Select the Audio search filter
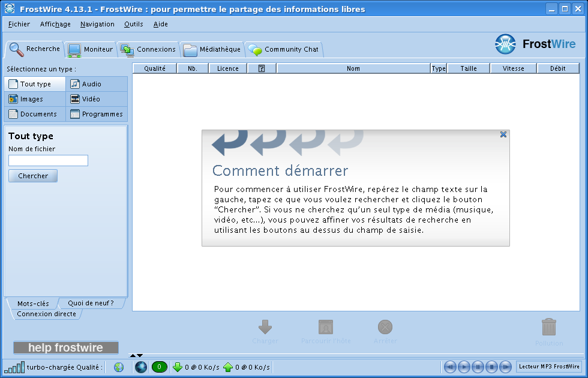588x378 pixels. pyautogui.click(x=97, y=84)
